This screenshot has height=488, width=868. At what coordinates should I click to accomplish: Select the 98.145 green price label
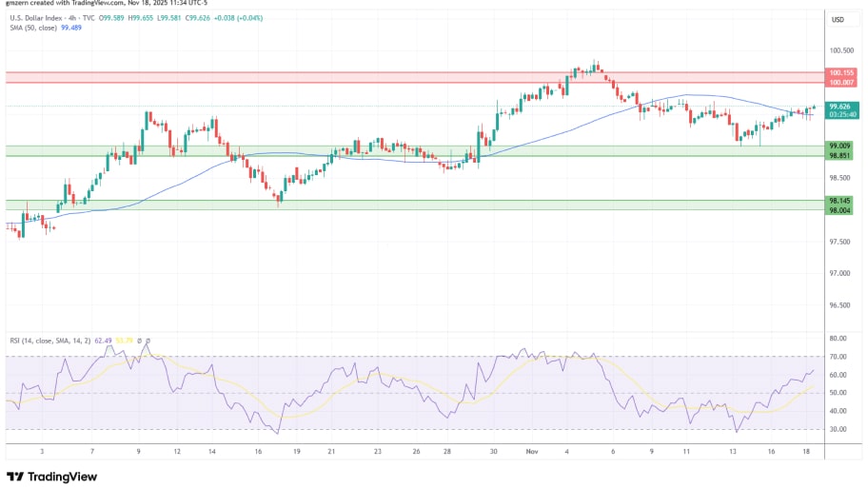tap(839, 201)
